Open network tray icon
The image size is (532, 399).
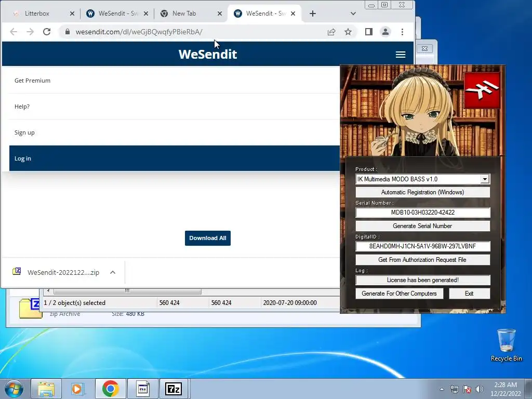454,389
